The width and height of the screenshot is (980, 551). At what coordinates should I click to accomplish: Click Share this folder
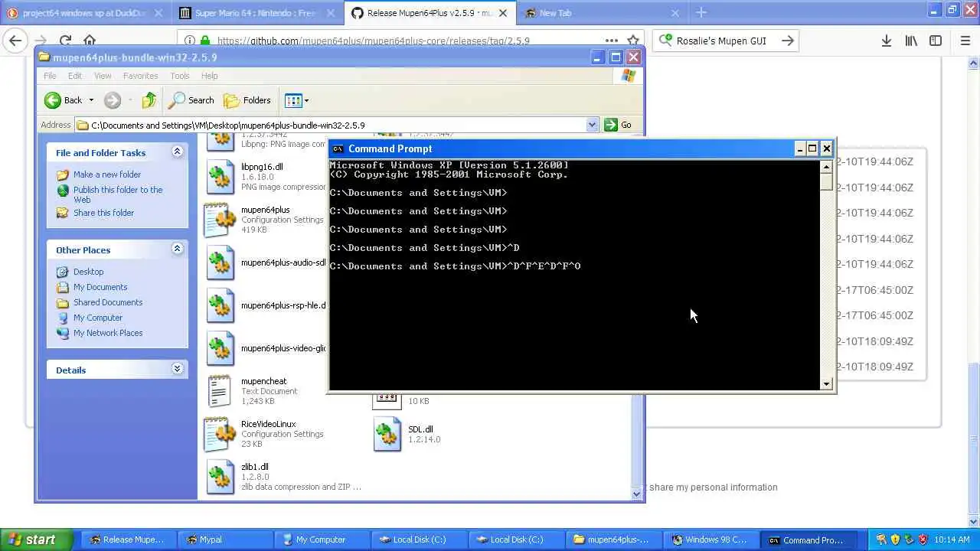click(103, 213)
